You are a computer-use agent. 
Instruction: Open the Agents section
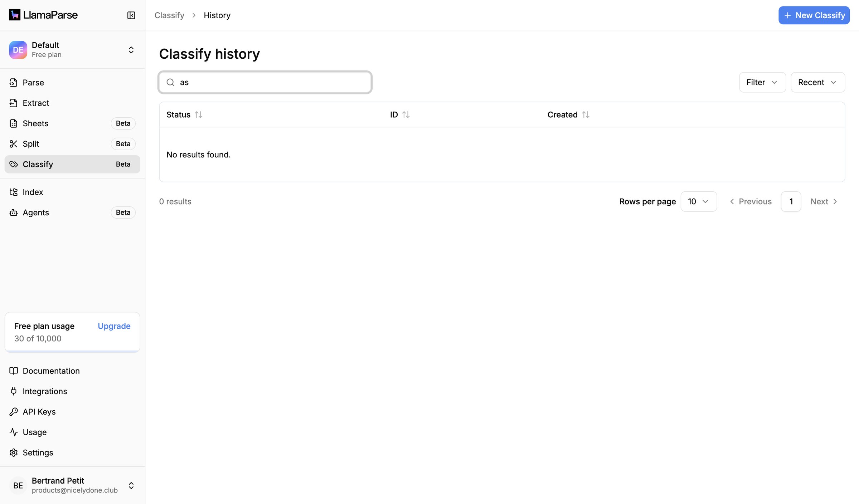point(72,212)
